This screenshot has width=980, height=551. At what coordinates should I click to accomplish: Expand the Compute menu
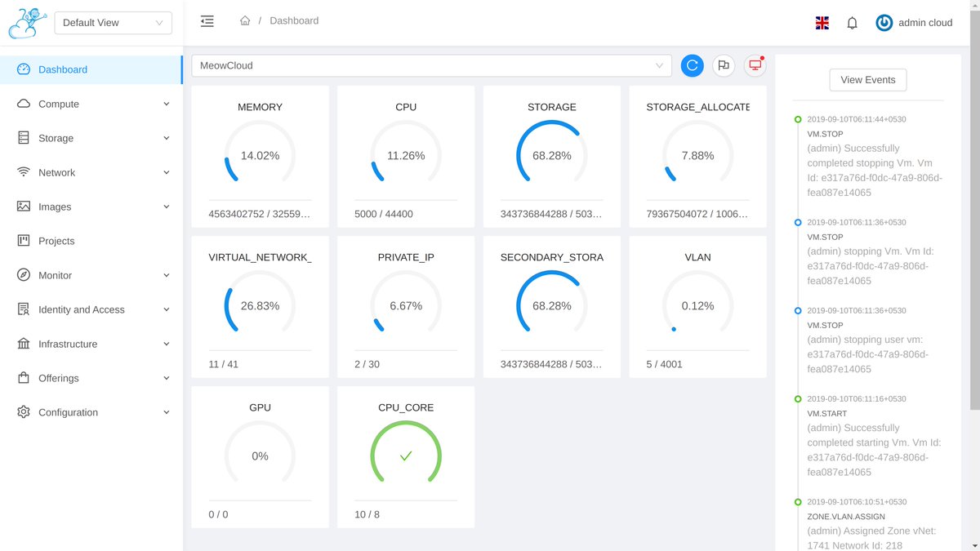click(91, 104)
